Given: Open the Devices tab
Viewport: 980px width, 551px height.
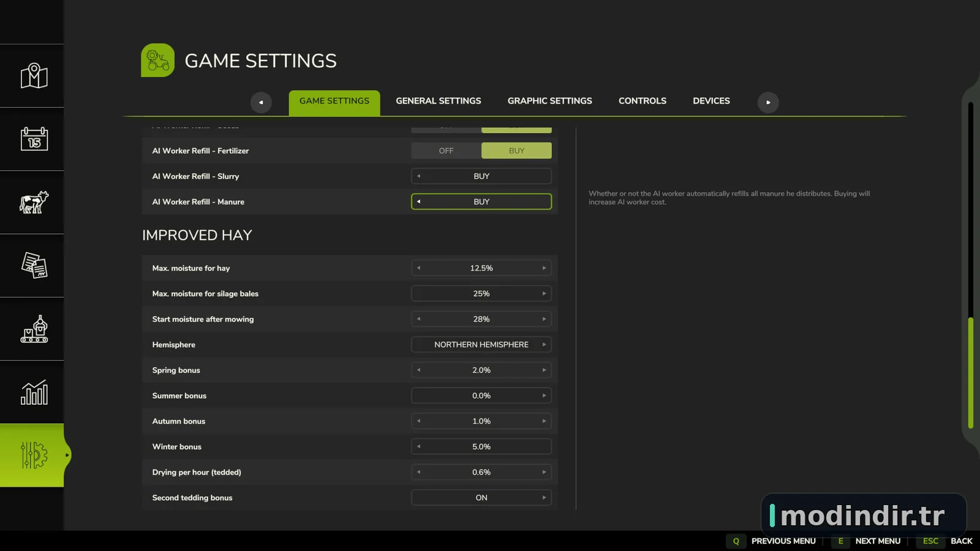Looking at the screenshot, I should (x=711, y=101).
